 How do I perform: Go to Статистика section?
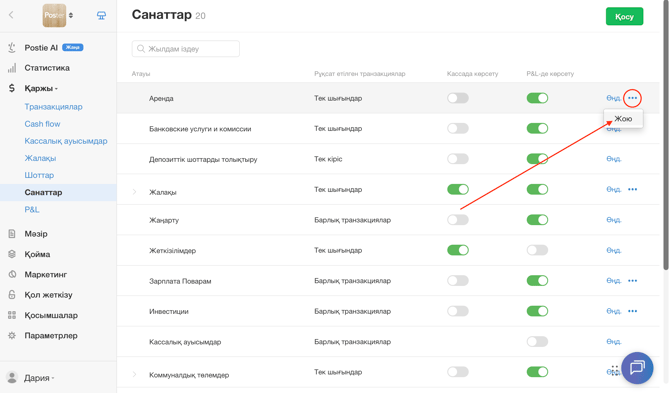click(x=47, y=68)
